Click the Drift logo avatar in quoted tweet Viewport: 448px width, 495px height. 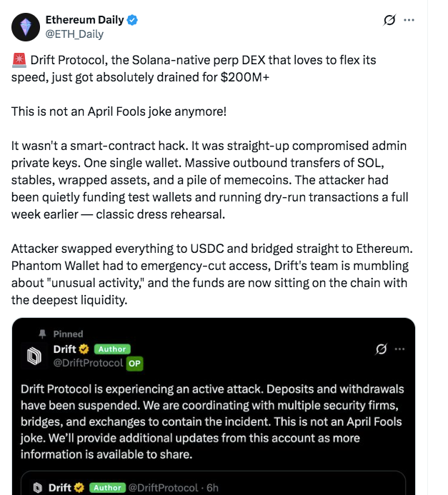click(x=35, y=356)
